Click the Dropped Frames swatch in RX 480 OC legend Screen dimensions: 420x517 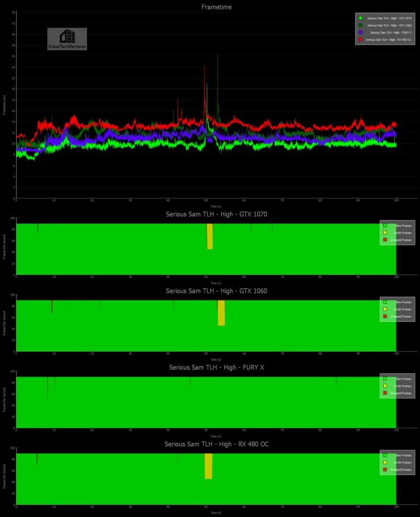point(385,470)
